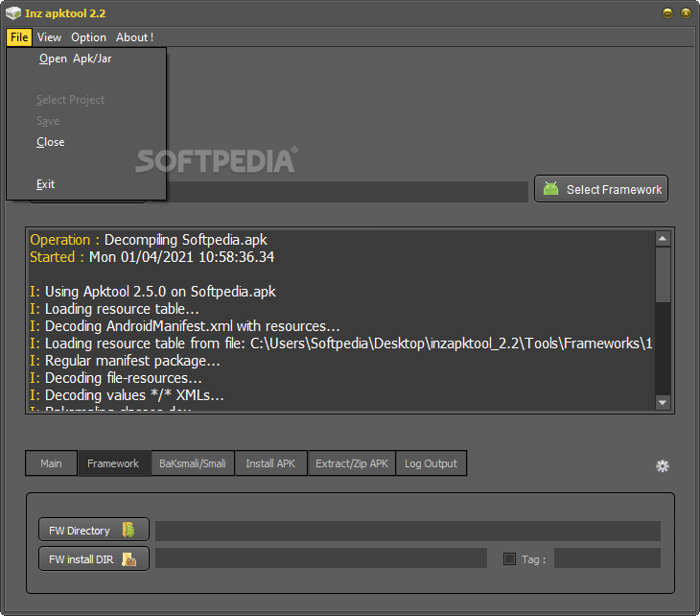The image size is (700, 616).
Task: Click the log scrollbar up arrow
Action: tap(663, 239)
